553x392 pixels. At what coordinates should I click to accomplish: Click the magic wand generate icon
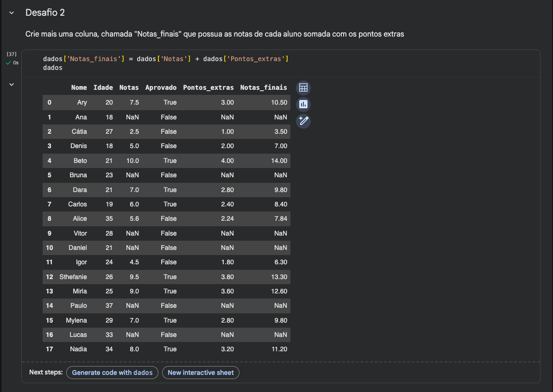coord(303,121)
